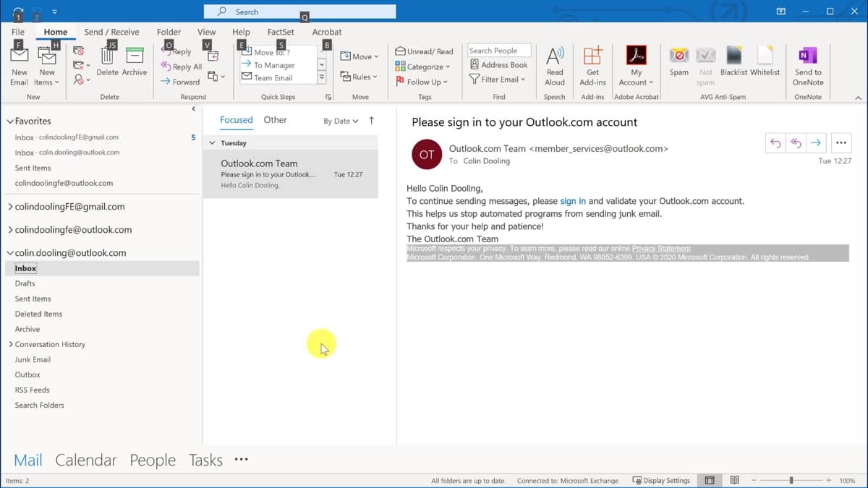The height and width of the screenshot is (488, 868).
Task: Toggle Unread/Read status
Action: point(424,51)
